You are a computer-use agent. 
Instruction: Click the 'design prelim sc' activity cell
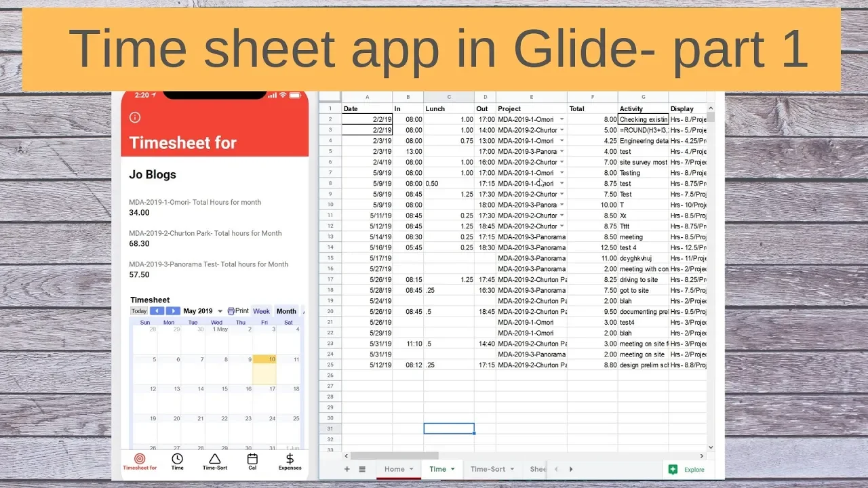coord(644,365)
